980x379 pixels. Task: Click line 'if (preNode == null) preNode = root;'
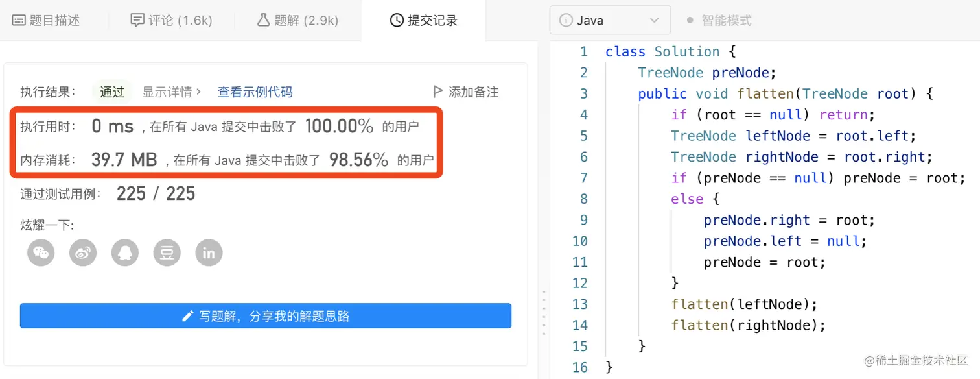819,178
